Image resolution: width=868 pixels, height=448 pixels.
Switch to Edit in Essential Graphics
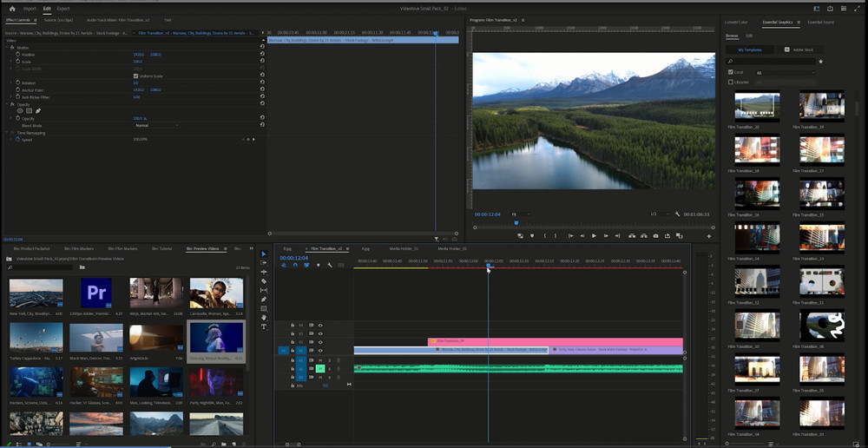point(749,36)
